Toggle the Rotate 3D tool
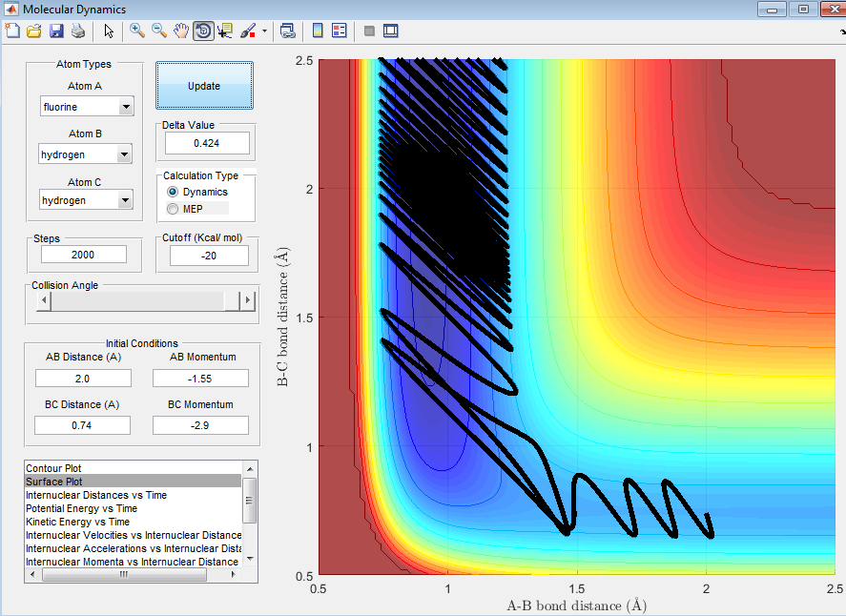The image size is (846, 616). (203, 31)
